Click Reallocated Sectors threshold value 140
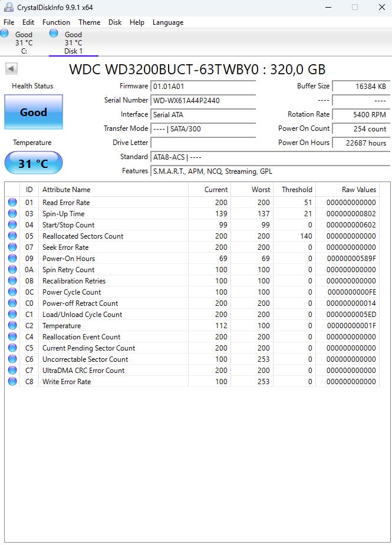 (x=306, y=236)
